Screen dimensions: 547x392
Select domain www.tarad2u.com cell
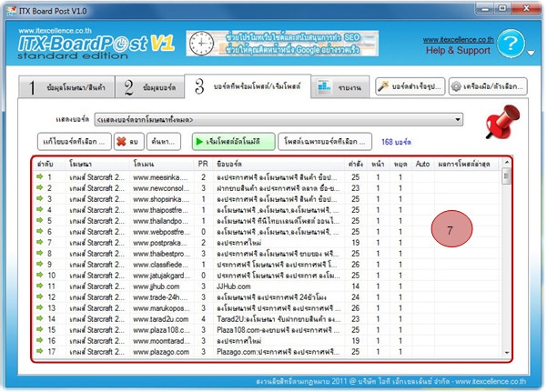[161, 319]
